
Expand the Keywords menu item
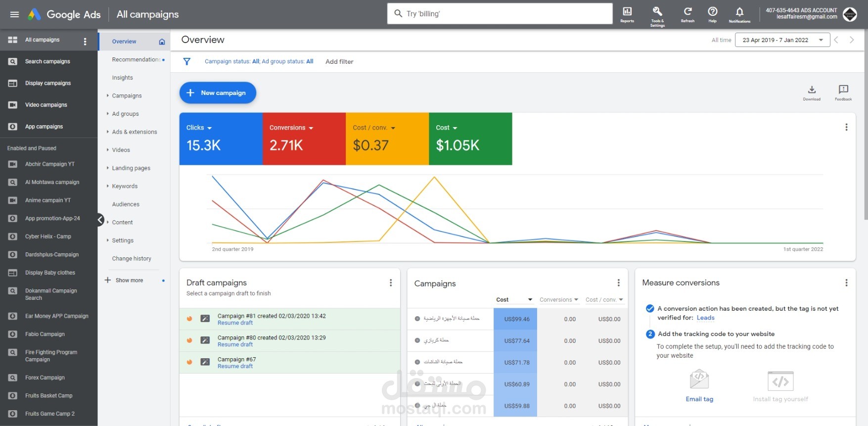[125, 186]
